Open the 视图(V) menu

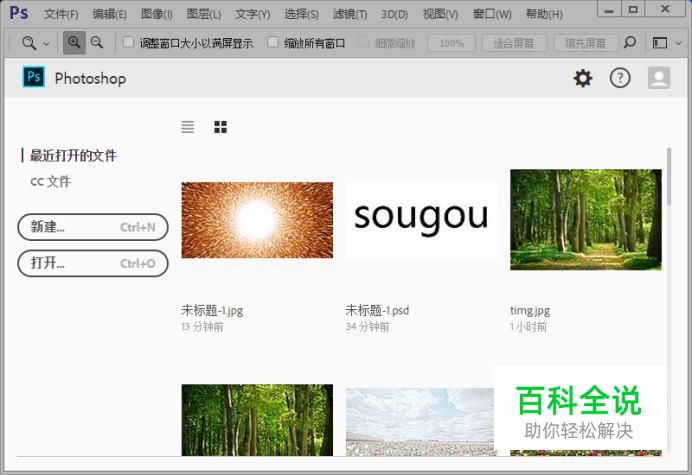[440, 14]
